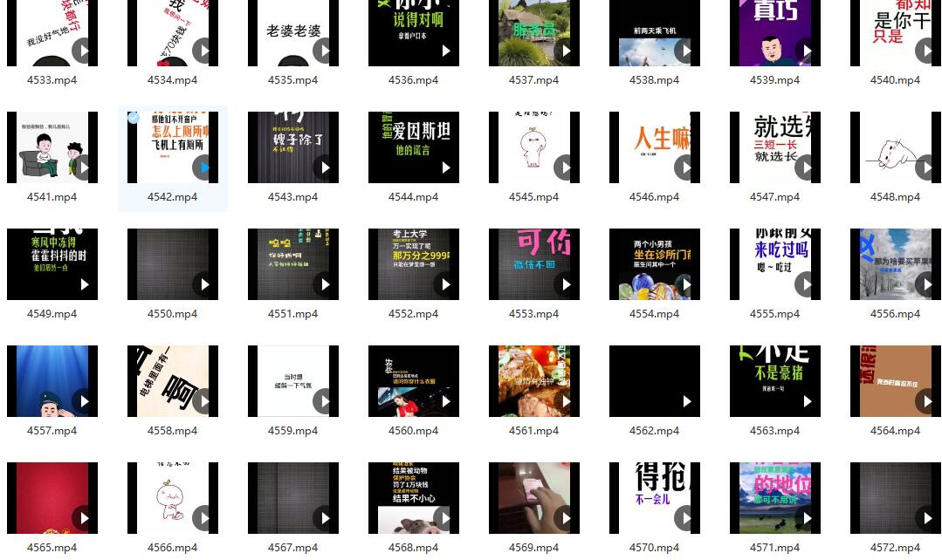Click play overlay on 4544.mp4 video
942x560 pixels.
click(445, 167)
